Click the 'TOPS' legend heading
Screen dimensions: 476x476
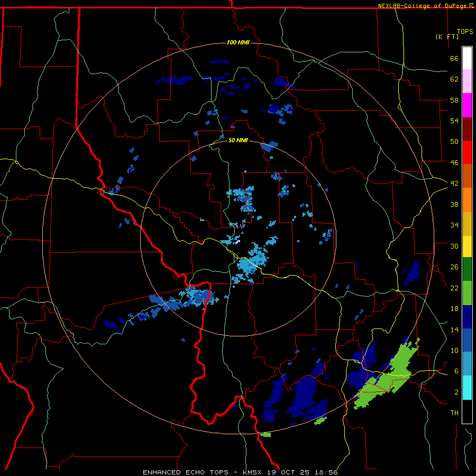[465, 32]
